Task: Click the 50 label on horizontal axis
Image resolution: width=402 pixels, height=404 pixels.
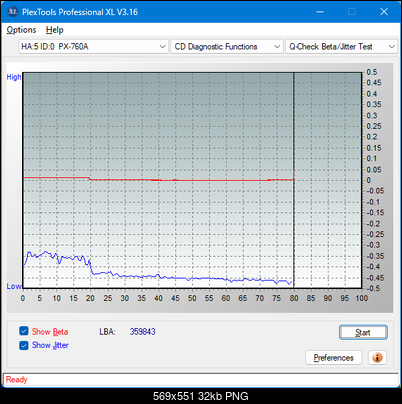Action: (x=192, y=298)
